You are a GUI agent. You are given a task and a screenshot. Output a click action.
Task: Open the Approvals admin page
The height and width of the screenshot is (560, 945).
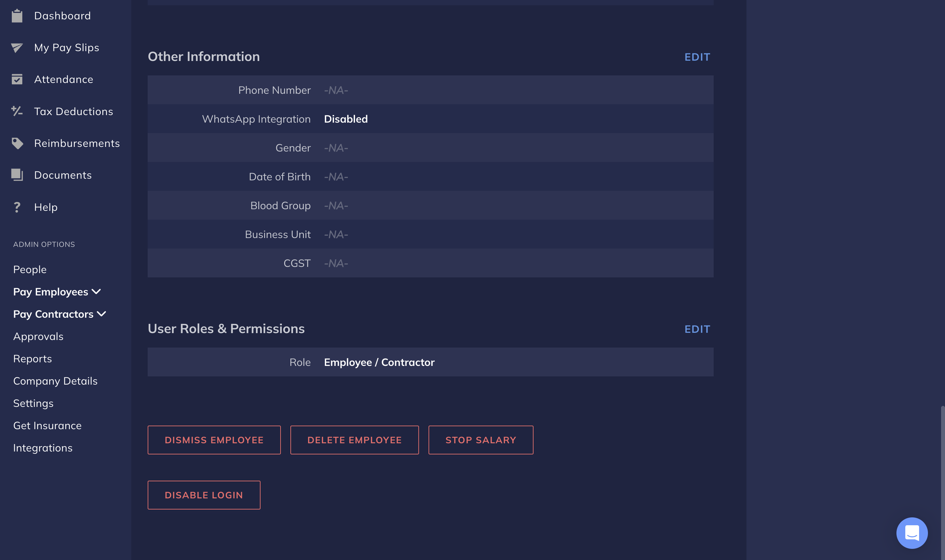click(38, 336)
